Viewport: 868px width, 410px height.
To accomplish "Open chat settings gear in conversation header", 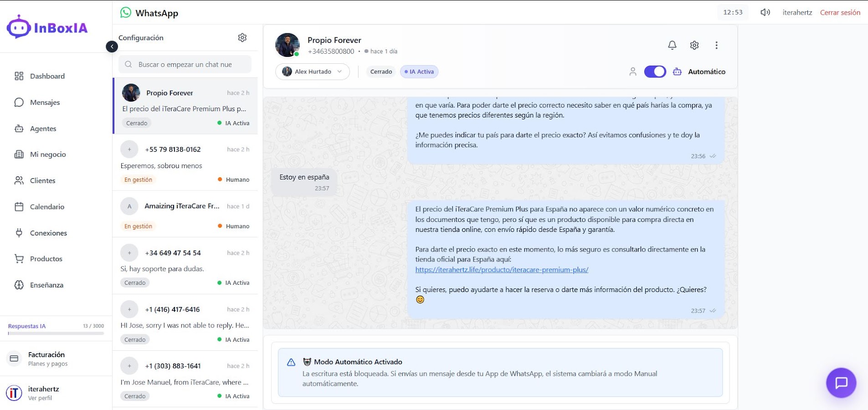I will [x=694, y=45].
